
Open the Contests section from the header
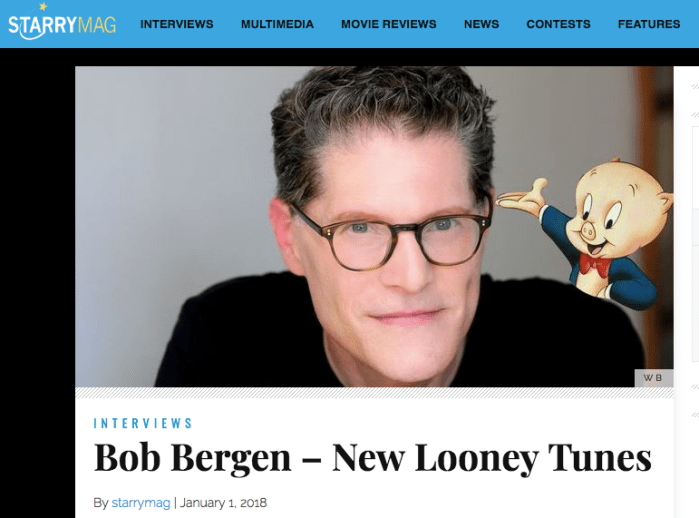point(558,24)
